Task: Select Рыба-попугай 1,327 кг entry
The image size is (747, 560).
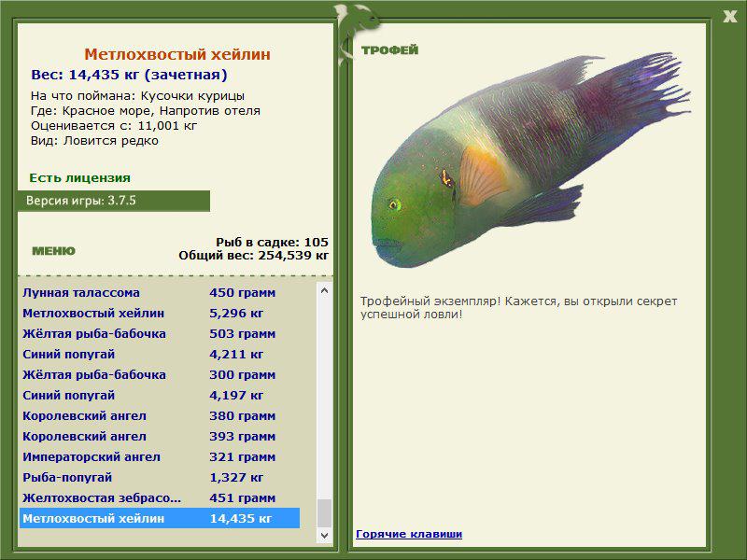Action: click(160, 477)
